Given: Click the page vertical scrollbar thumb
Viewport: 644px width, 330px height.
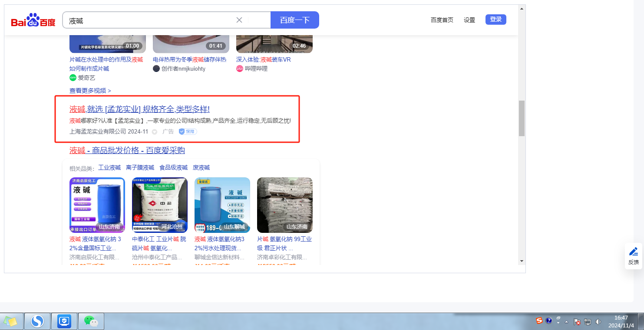Looking at the screenshot, I should coord(522,118).
